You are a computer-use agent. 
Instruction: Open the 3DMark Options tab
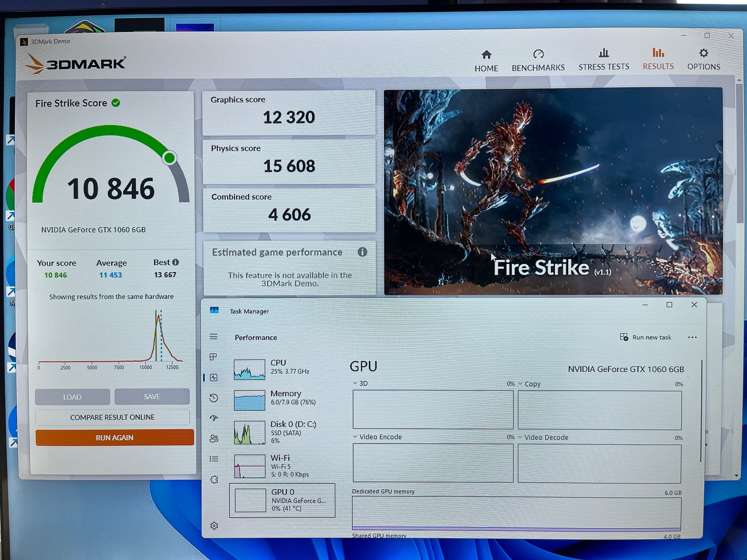click(x=704, y=59)
